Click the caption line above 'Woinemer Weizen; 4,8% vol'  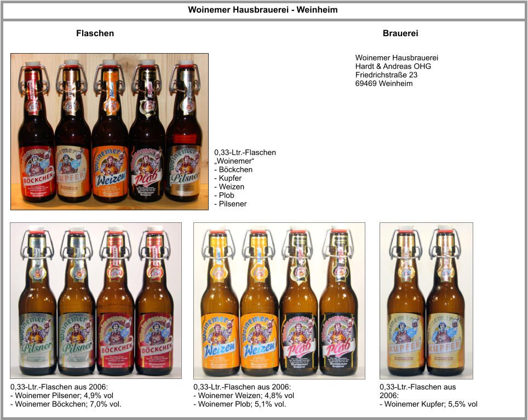[242, 387]
